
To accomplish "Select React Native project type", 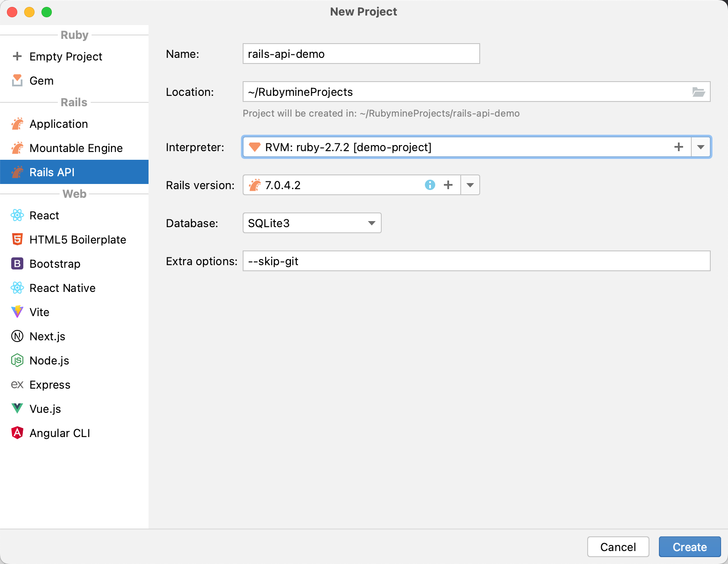I will [74, 288].
